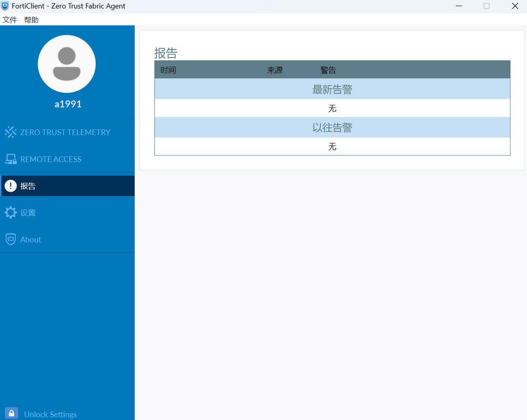Click the shield icon next to About
The image size is (527, 420).
coord(10,239)
